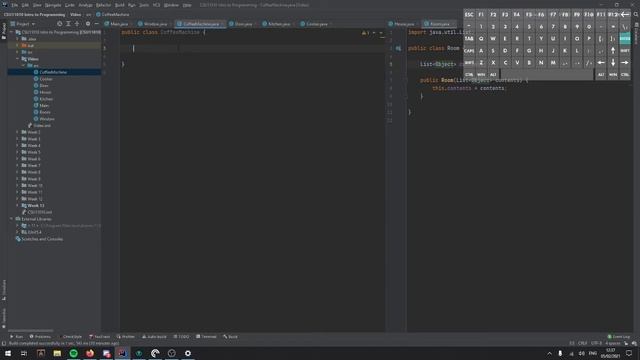Click the teal ENTER key on on-screen keyboard

coord(624,39)
